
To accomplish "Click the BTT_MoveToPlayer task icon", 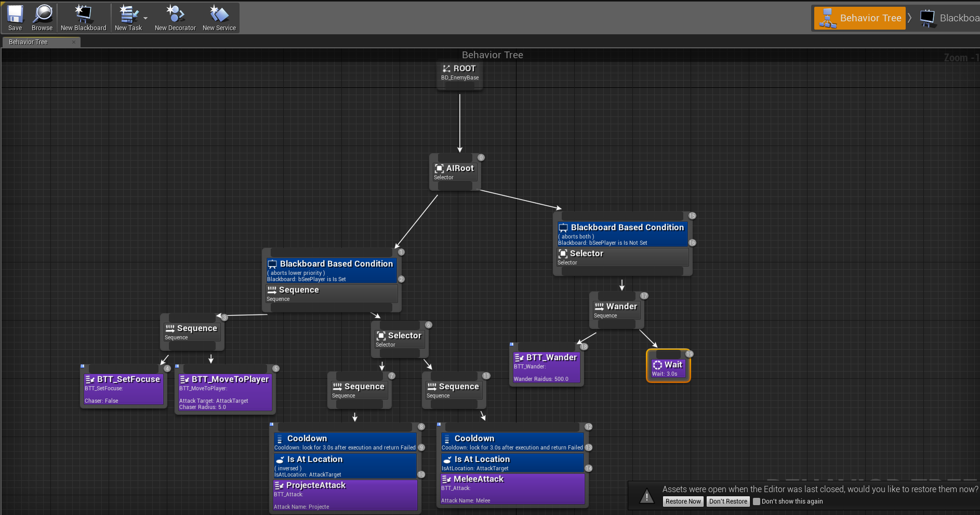I will tap(184, 379).
